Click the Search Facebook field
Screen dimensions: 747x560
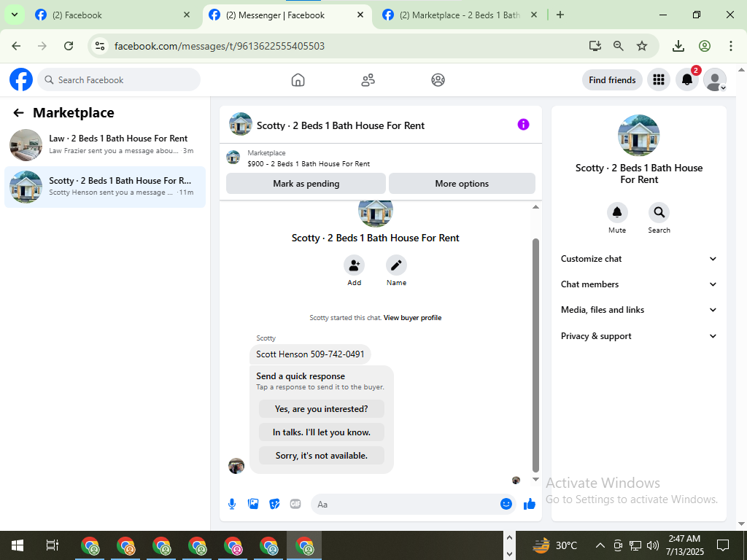119,80
